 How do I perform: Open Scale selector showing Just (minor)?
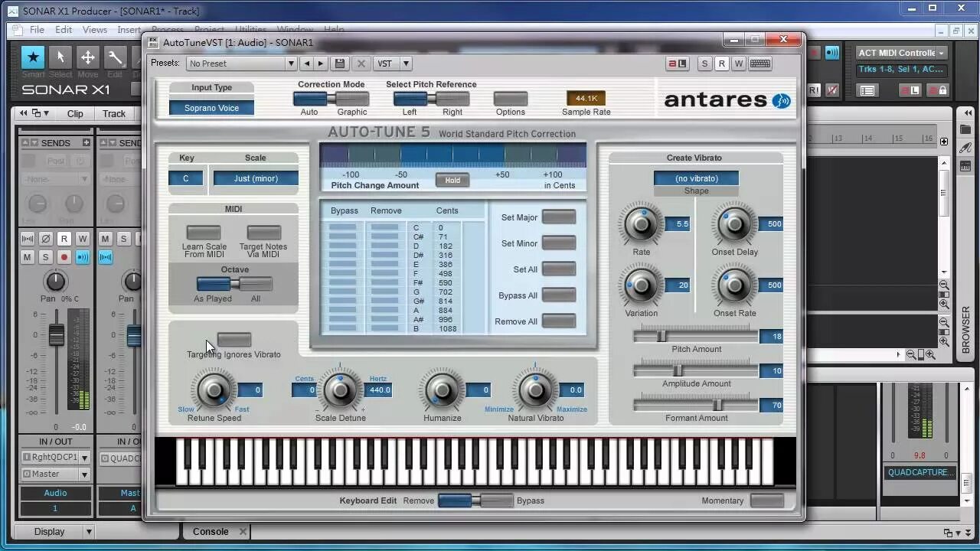(x=256, y=178)
